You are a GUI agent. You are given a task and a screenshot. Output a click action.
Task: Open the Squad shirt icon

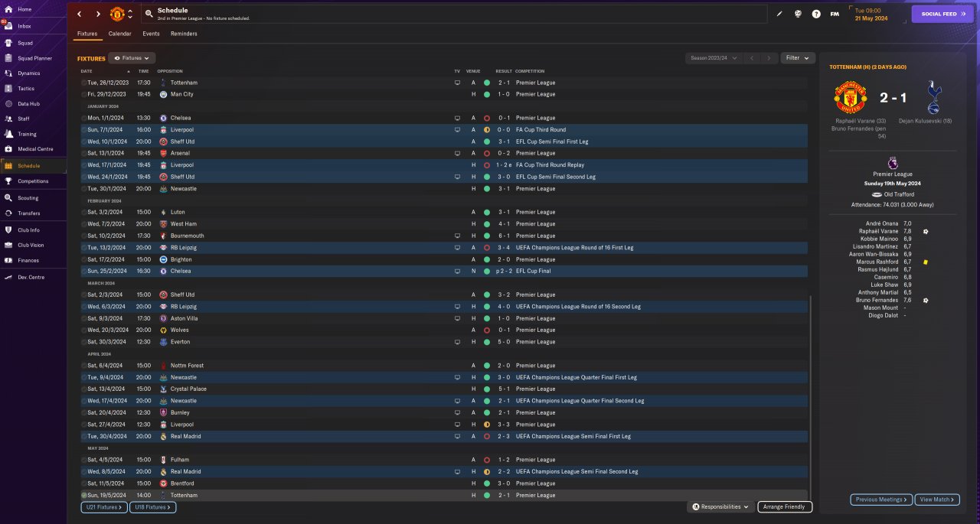pos(8,43)
